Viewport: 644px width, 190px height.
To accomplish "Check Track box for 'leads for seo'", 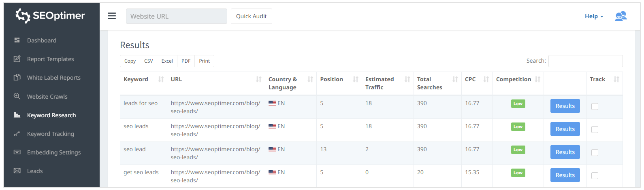I will point(595,107).
